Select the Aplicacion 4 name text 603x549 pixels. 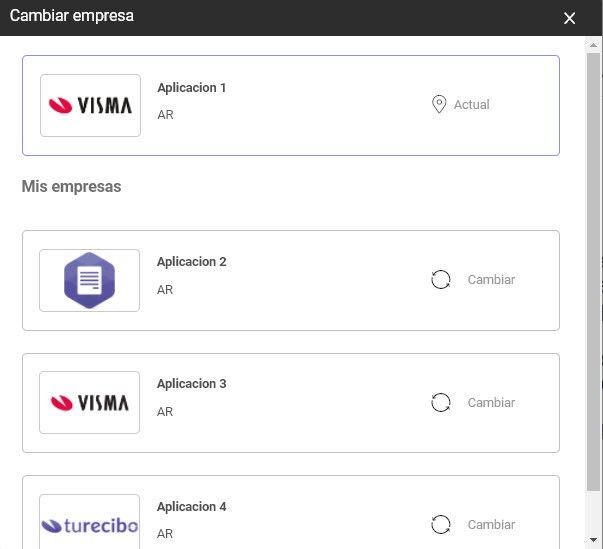tap(192, 507)
